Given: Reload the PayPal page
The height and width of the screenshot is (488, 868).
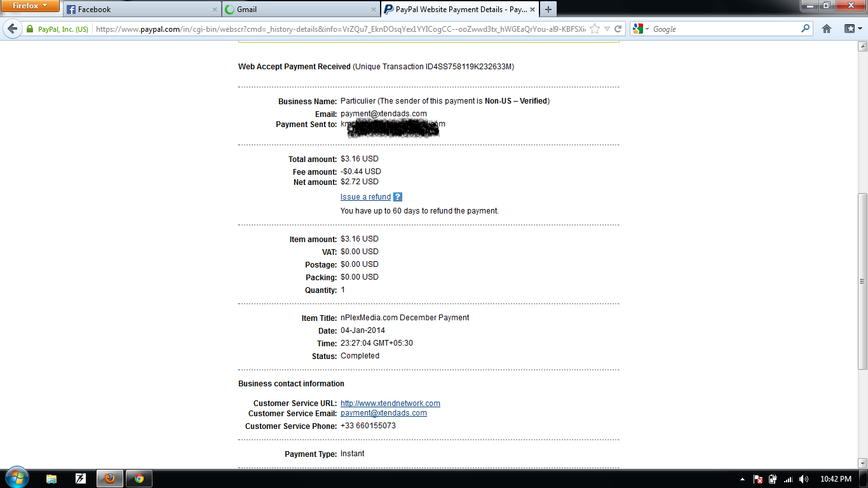Looking at the screenshot, I should point(617,29).
